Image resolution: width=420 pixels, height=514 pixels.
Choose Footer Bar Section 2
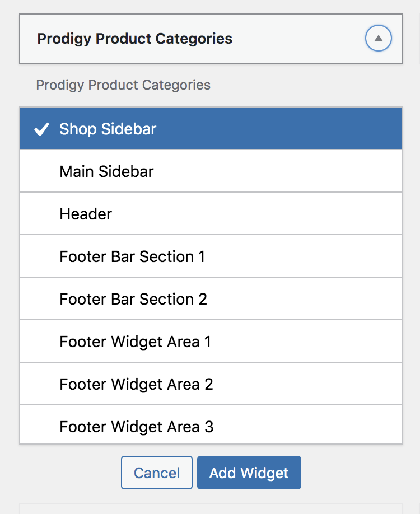[x=211, y=299]
